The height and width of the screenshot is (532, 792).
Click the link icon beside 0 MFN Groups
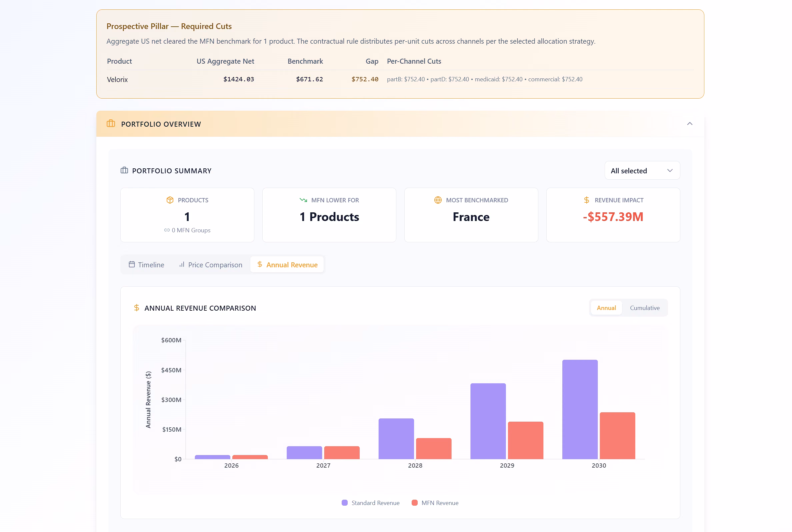tap(167, 230)
